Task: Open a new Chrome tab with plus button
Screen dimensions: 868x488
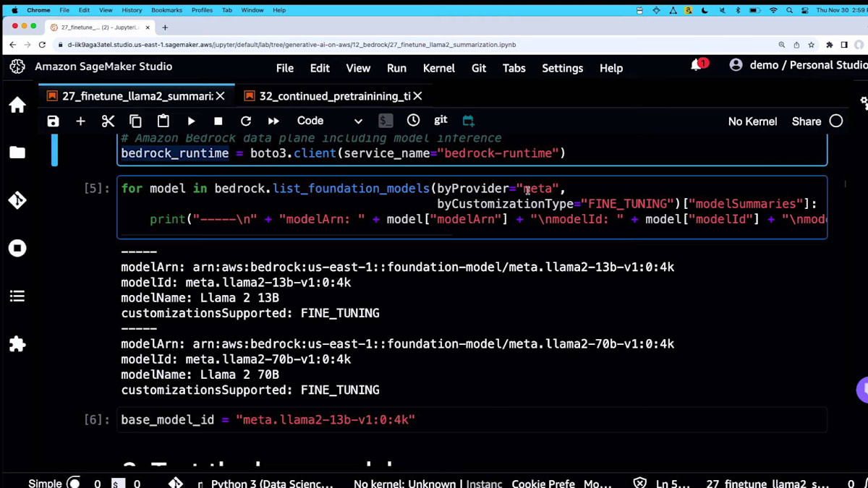Action: [165, 27]
